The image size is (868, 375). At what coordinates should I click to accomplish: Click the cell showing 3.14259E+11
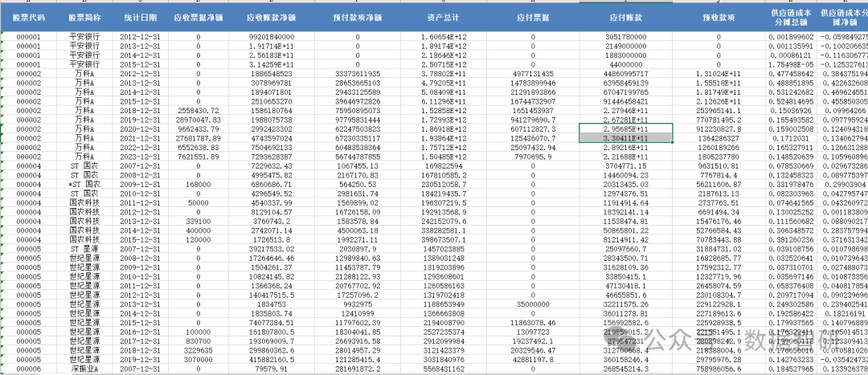[272, 65]
